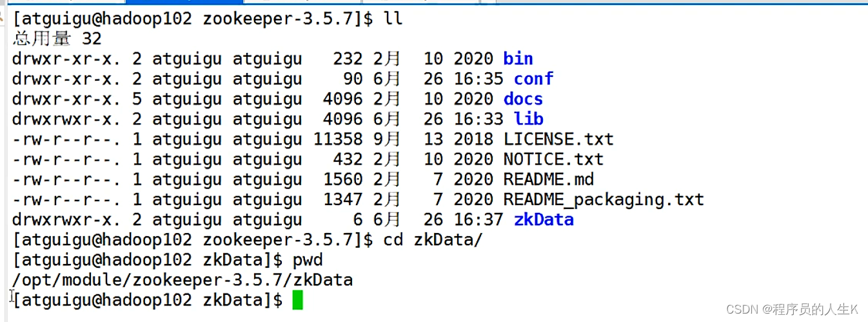Select size 11358 of LICENSE.txt

(x=338, y=139)
